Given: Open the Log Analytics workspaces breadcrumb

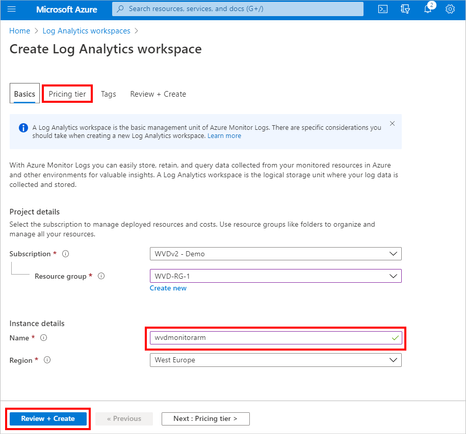Looking at the screenshot, I should pos(86,31).
